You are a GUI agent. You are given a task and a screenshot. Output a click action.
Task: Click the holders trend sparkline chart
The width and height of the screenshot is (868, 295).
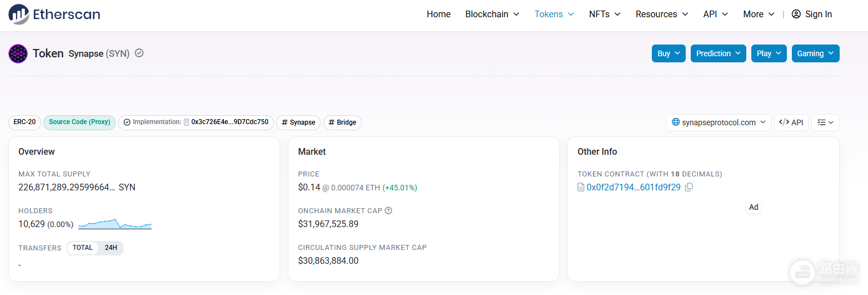pos(115,224)
